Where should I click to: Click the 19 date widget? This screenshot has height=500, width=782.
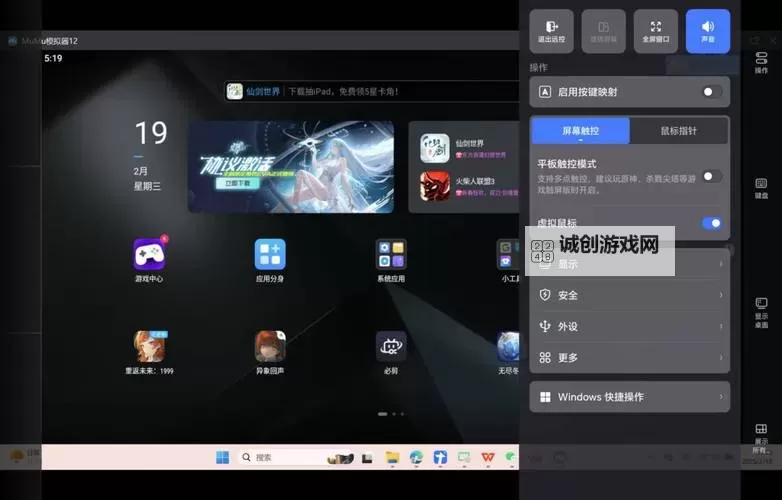click(x=151, y=133)
